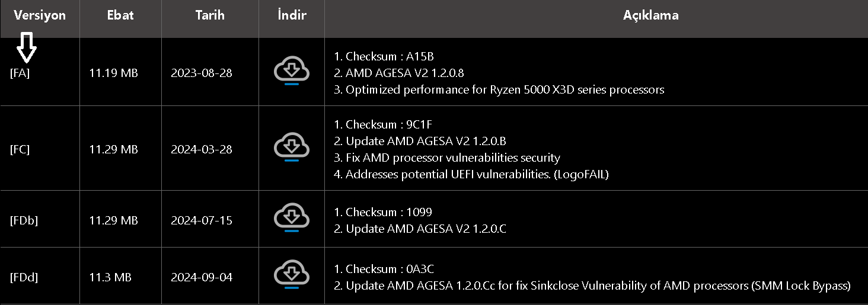Click the download cloud icon for FC
Viewport: 868px width, 305px height.
(x=292, y=147)
